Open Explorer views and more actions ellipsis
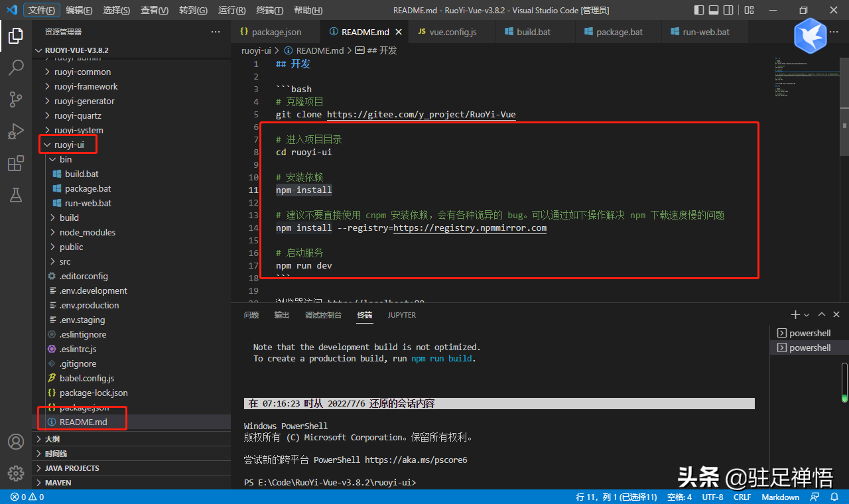Screen dimensions: 849x504 click(x=216, y=32)
